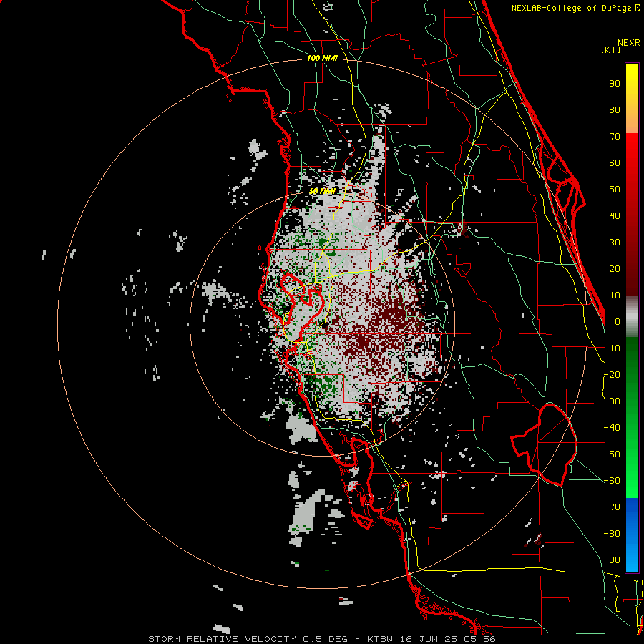644x644 pixels.
Task: Click the -80 value on the velocity scale
Action: coord(612,534)
